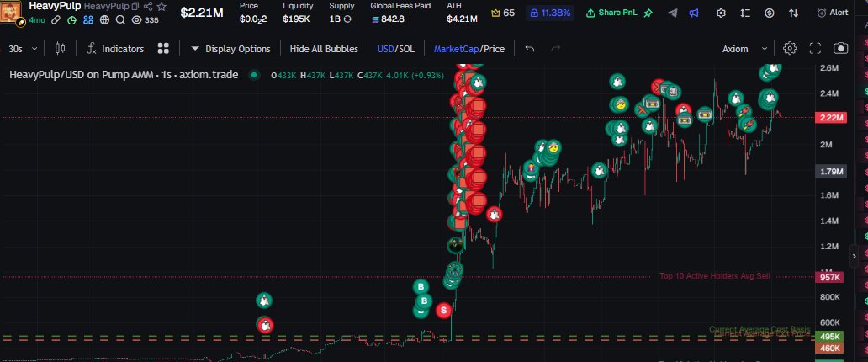
Task: Toggle fullscreen chart mode
Action: point(815,48)
